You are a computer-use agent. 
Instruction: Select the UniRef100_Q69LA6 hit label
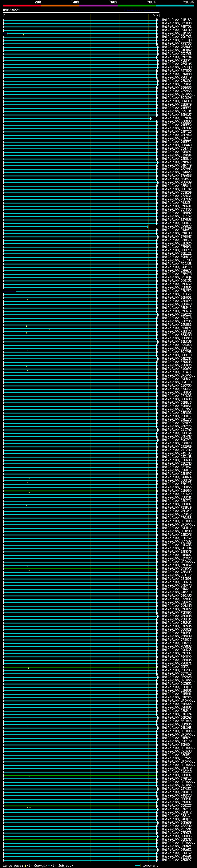pyautogui.click(x=176, y=64)
